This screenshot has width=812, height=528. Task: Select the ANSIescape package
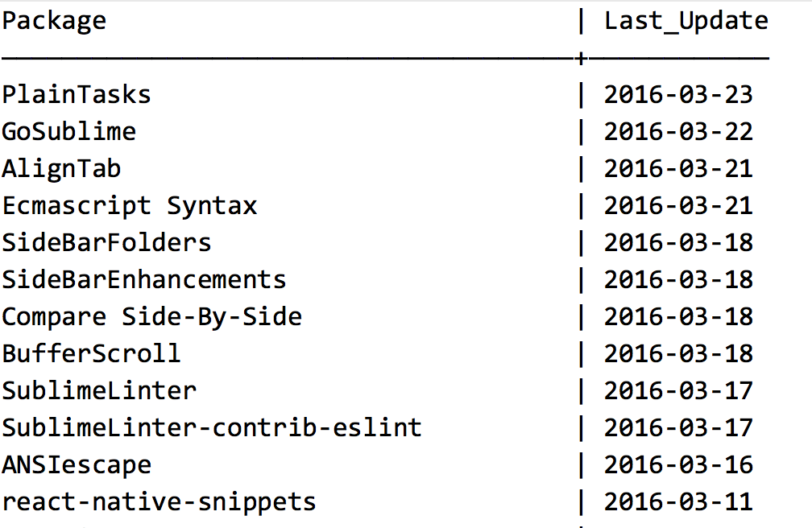coord(76,465)
